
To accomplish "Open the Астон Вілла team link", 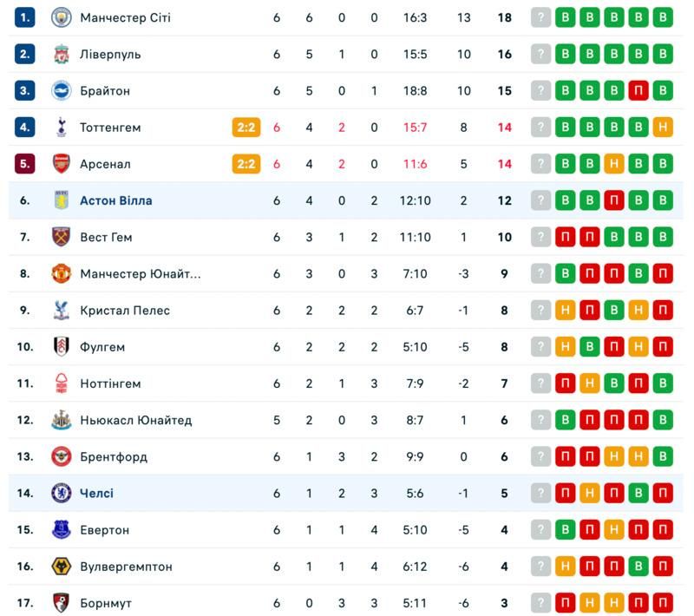I will [115, 200].
